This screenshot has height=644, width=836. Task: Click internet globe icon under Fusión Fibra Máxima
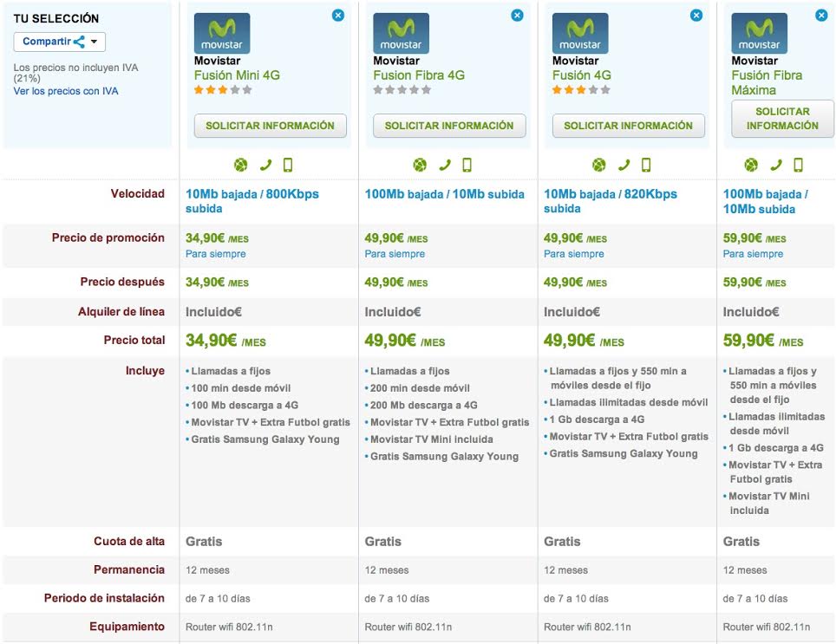(x=751, y=166)
